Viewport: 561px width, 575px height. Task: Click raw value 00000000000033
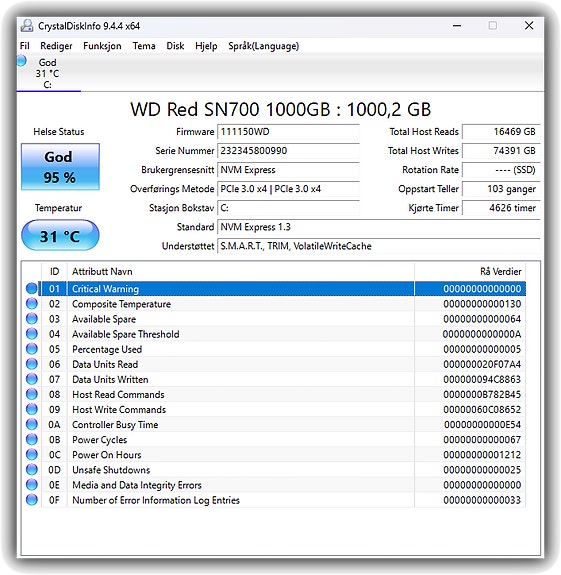pyautogui.click(x=482, y=500)
